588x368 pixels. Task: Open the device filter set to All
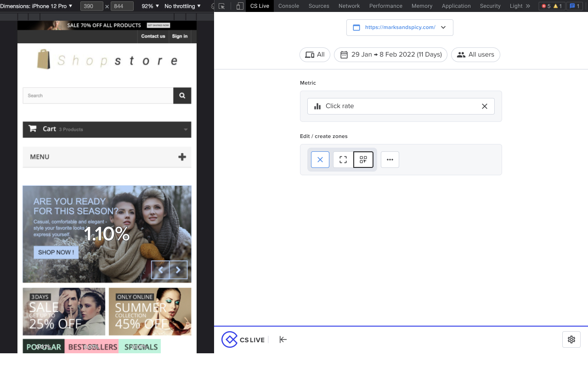[x=315, y=55]
